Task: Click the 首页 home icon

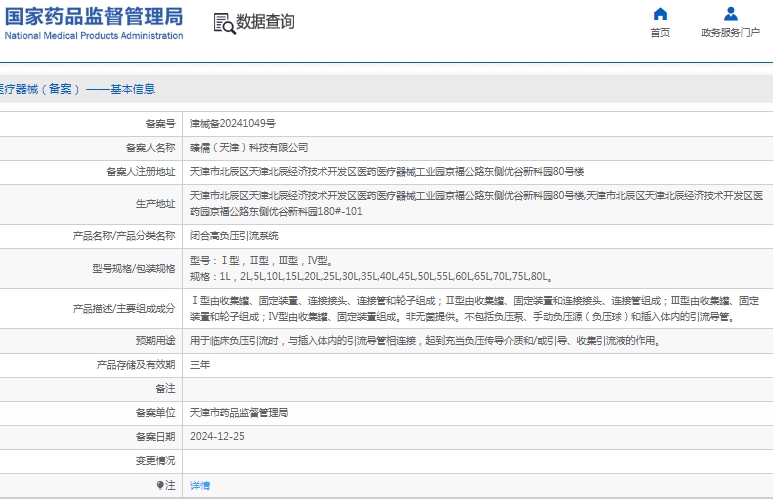Action: click(x=660, y=14)
